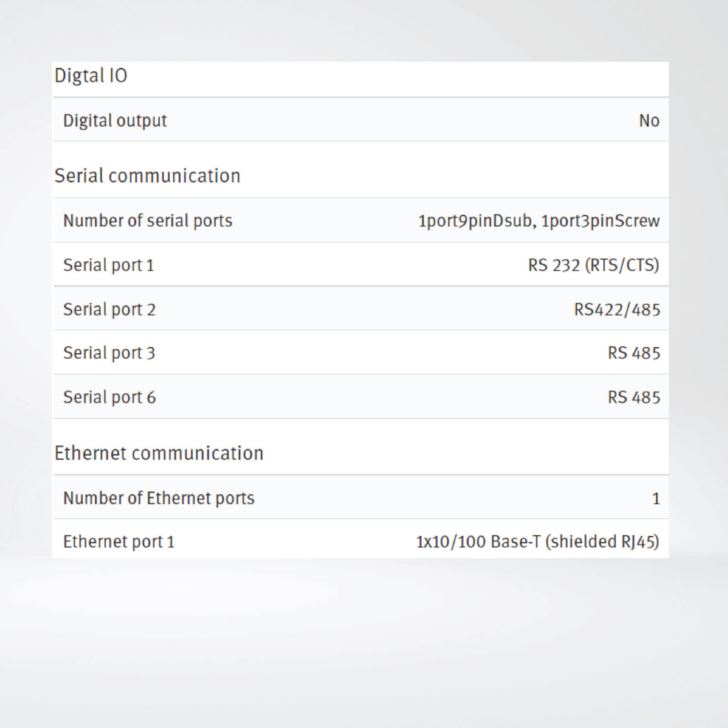Viewport: 728px width, 728px height.
Task: Click the Serial communication section heading
Action: tap(147, 176)
